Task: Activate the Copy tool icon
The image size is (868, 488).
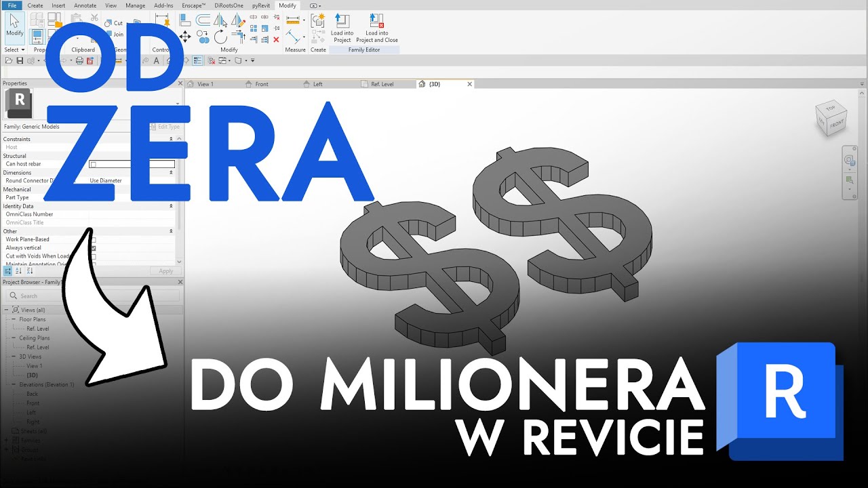Action: pyautogui.click(x=203, y=37)
